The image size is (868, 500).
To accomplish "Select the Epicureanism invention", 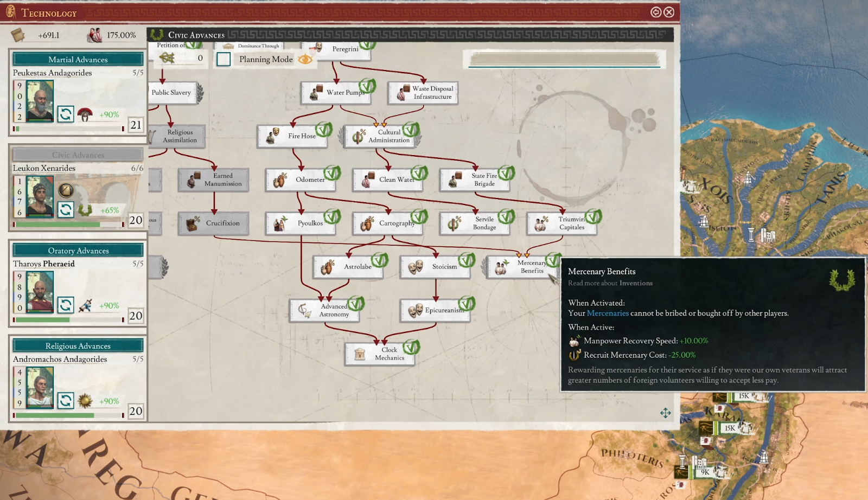I will click(436, 310).
